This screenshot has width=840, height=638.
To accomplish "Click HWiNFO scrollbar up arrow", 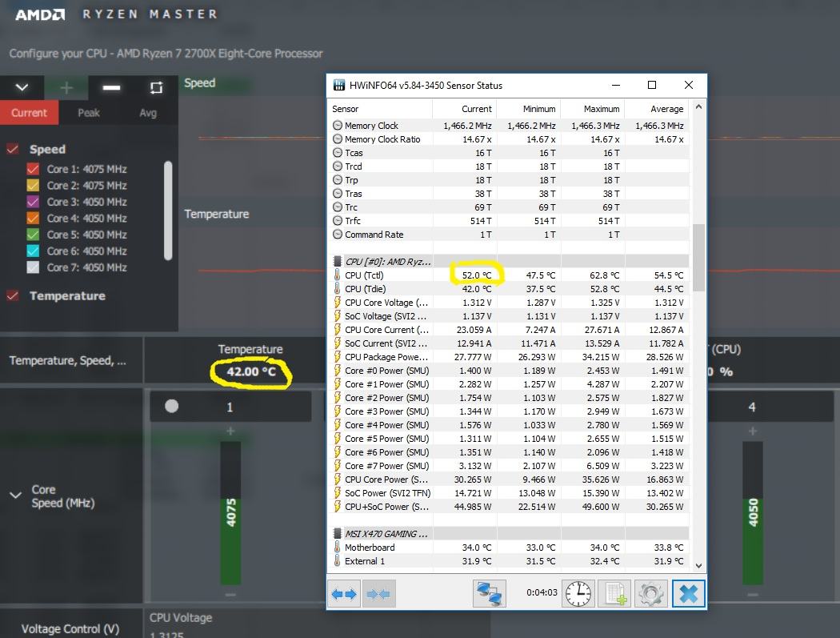I will pyautogui.click(x=698, y=106).
